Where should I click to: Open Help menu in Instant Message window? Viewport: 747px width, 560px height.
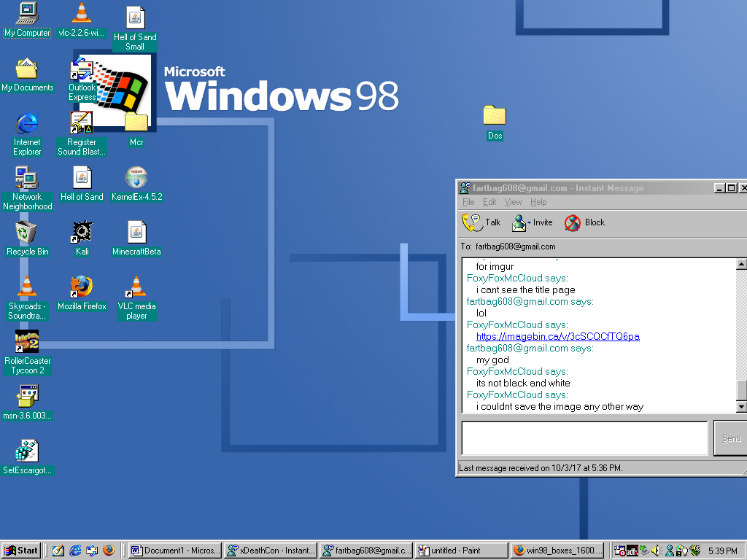coord(538,202)
